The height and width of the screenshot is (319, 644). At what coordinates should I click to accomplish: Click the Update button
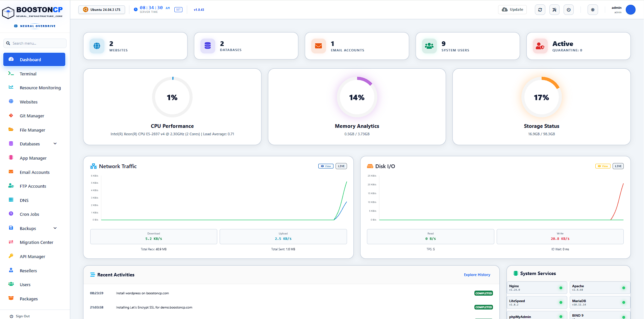(512, 10)
